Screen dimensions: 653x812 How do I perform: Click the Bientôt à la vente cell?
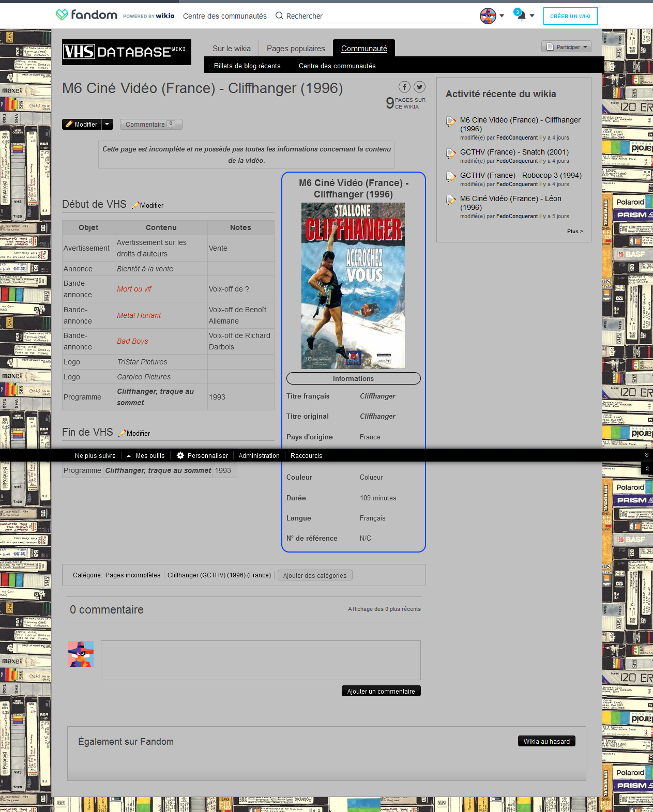point(161,269)
